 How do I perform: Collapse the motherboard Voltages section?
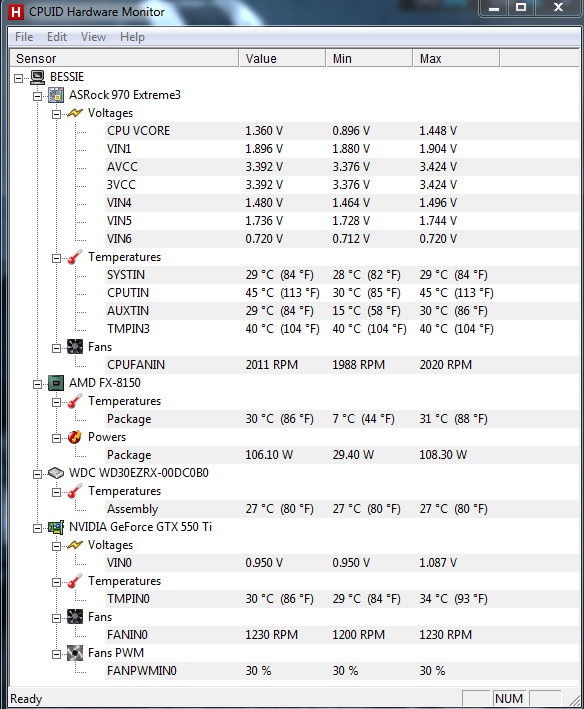click(56, 114)
